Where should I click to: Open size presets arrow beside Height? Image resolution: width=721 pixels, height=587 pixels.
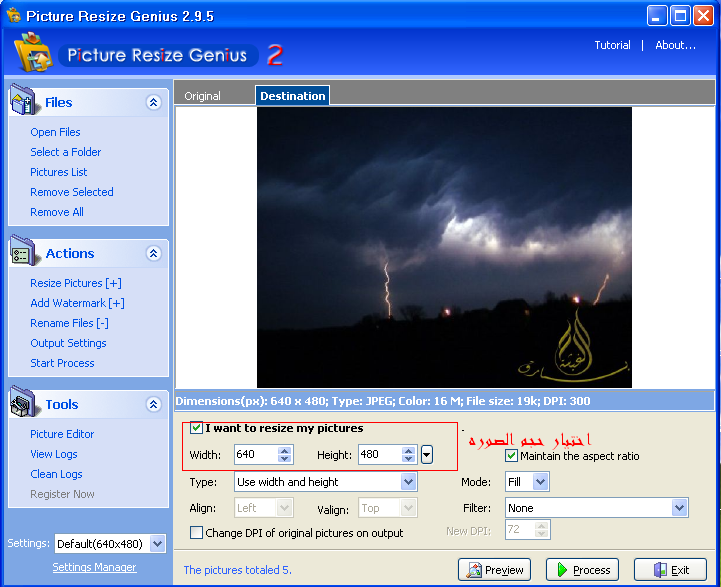(x=427, y=455)
